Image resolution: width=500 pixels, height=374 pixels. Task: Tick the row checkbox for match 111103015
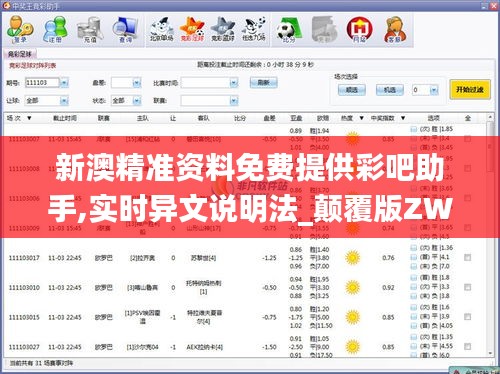click(x=468, y=316)
